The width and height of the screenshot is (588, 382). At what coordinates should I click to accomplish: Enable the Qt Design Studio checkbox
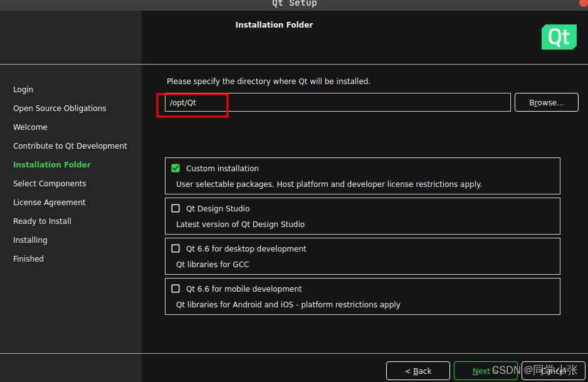click(x=176, y=208)
